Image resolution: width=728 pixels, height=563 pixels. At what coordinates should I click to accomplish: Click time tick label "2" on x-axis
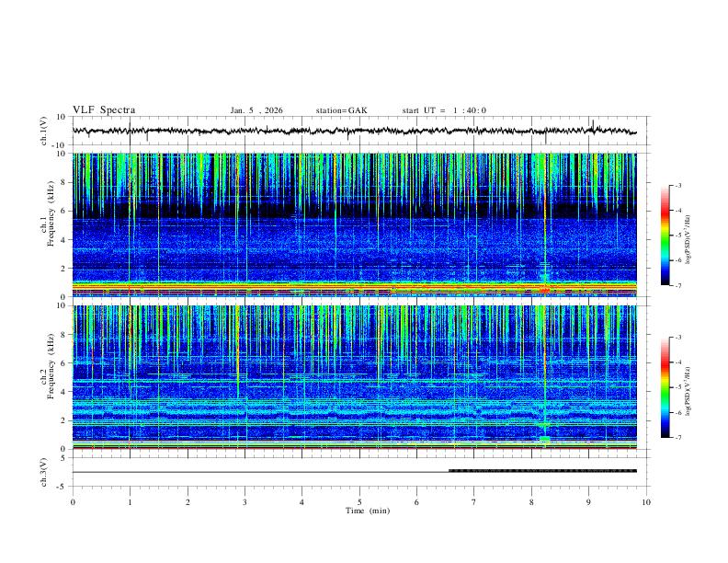tap(188, 502)
